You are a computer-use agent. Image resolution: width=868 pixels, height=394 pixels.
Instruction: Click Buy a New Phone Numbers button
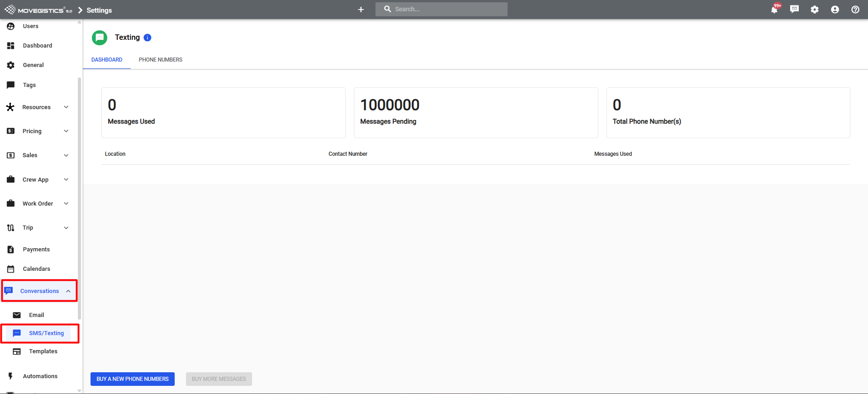[x=132, y=379]
